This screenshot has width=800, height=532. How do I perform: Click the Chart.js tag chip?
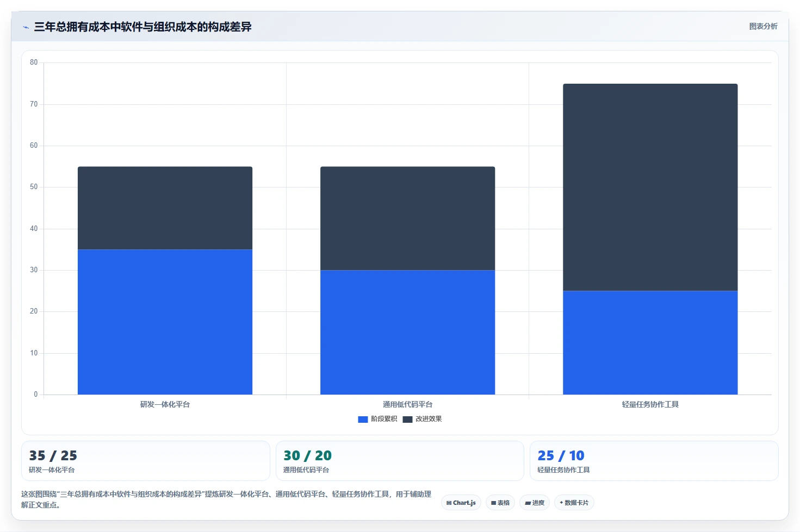[461, 503]
